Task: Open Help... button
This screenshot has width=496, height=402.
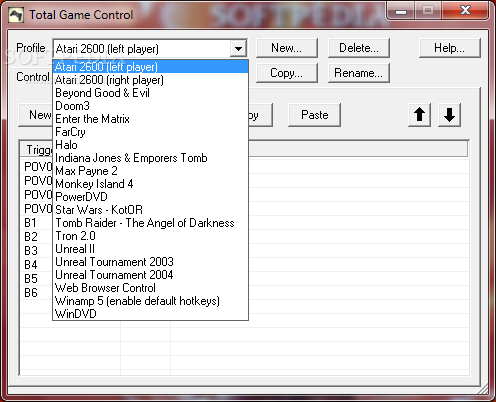Action: pos(449,48)
